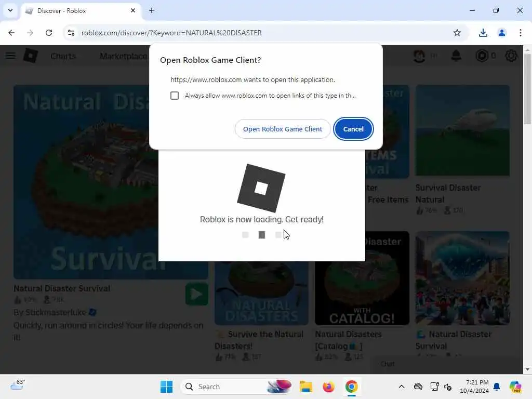The height and width of the screenshot is (399, 532).
Task: Open the Windows Start menu
Action: point(166,387)
